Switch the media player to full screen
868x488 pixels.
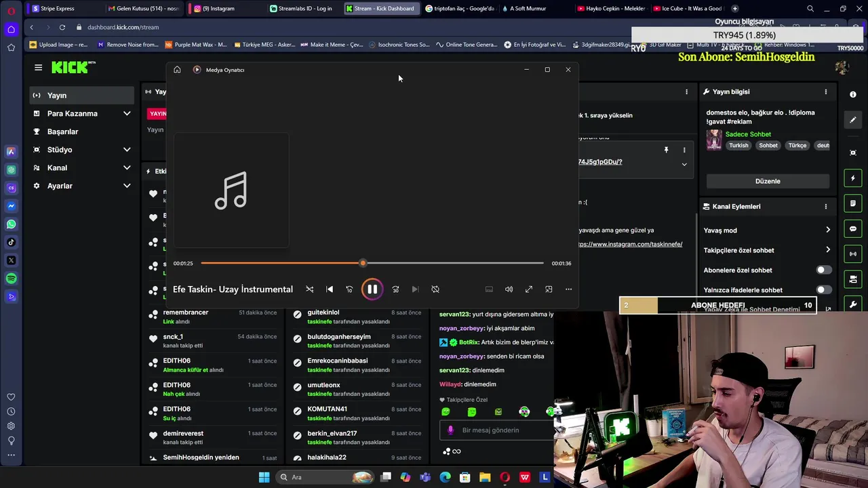(529, 289)
